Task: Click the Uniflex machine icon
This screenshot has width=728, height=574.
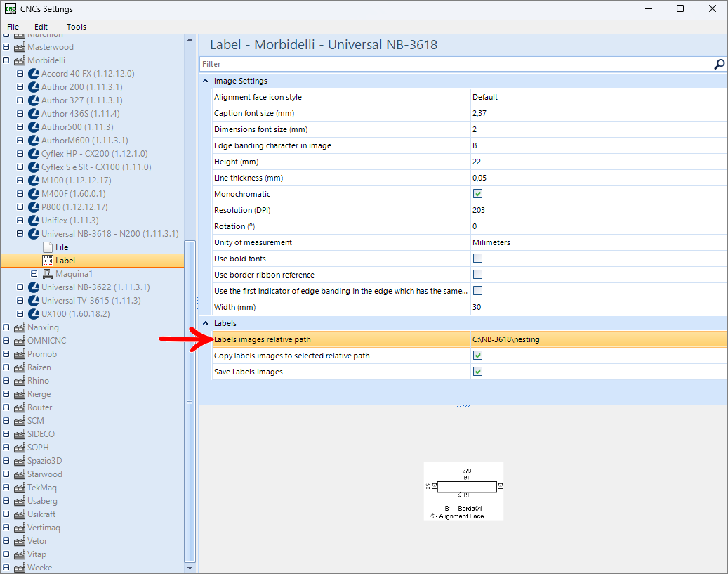Action: [34, 221]
